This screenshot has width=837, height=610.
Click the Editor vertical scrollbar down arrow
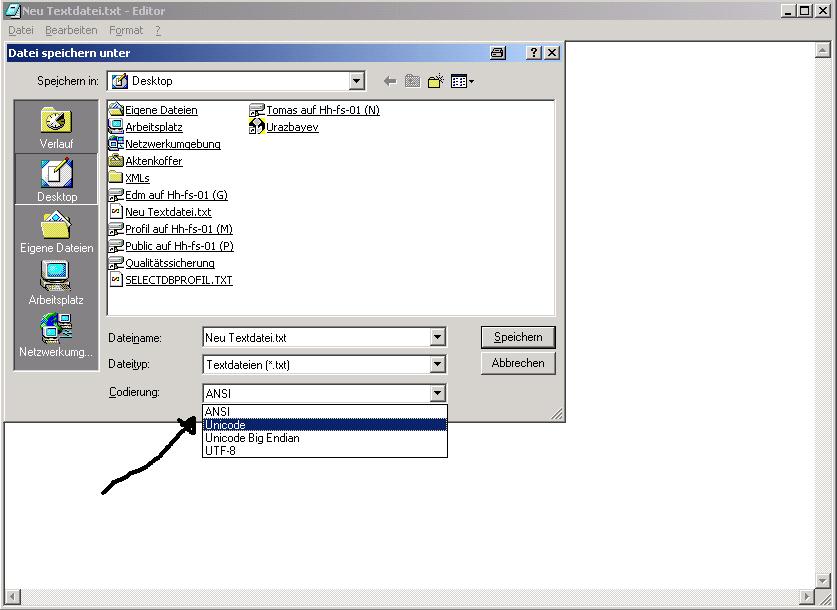[823, 580]
